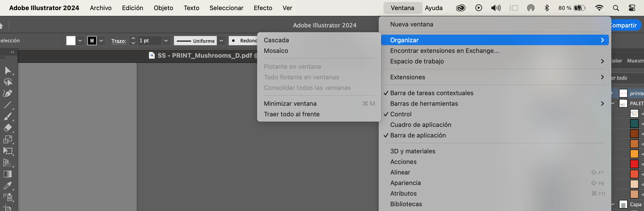Screen dimensions: 644x211
Task: Open Creative Cloud menu bar icon
Action: [x=460, y=8]
